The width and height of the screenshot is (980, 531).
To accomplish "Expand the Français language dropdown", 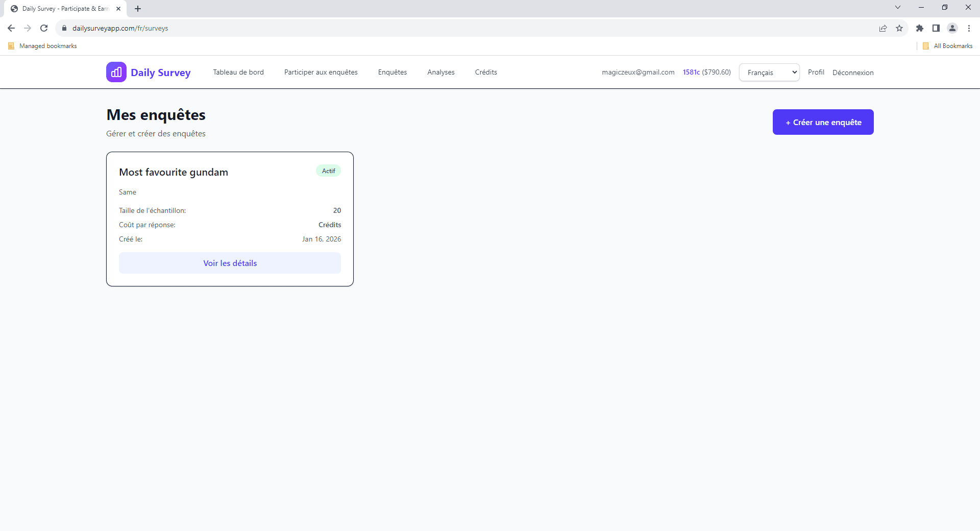I will [x=769, y=73].
